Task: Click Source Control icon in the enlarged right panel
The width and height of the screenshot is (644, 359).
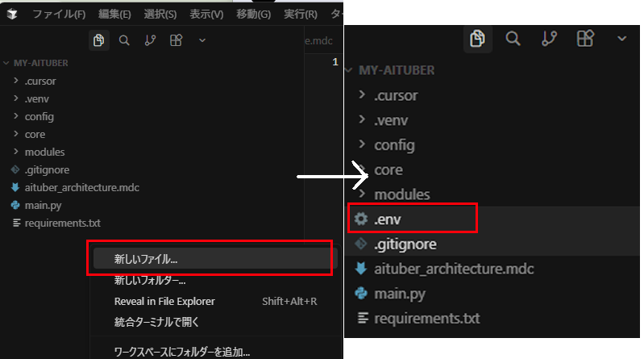Action: pyautogui.click(x=550, y=38)
